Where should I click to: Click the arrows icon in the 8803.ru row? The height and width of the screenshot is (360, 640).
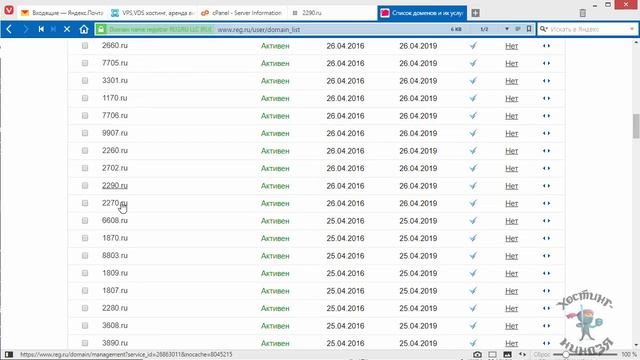[x=547, y=256]
